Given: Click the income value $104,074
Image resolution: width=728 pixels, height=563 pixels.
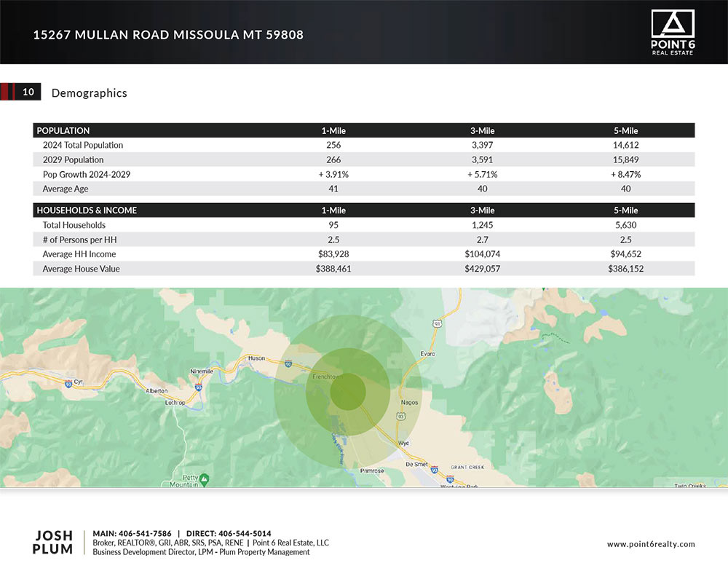Looking at the screenshot, I should coord(483,254).
